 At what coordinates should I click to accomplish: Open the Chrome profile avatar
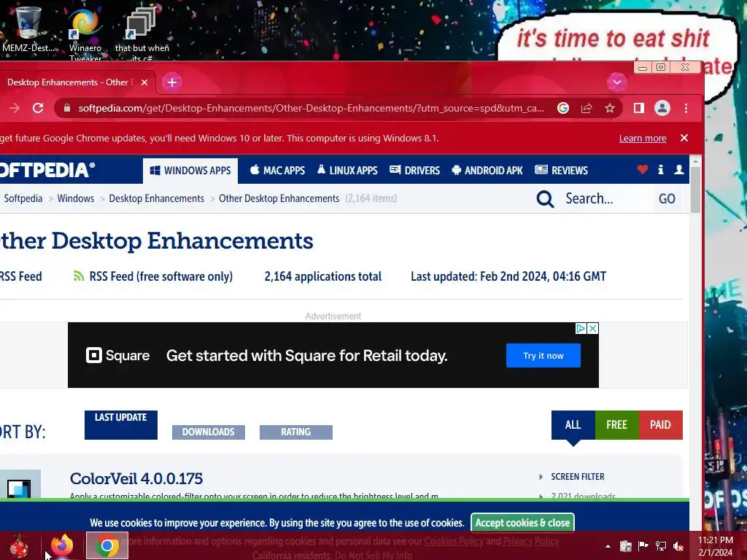[662, 108]
